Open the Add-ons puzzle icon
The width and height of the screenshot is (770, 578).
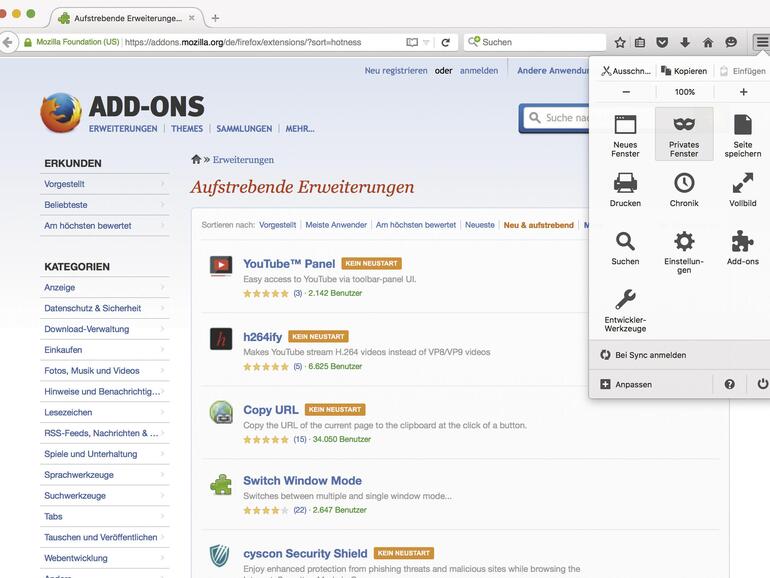742,241
